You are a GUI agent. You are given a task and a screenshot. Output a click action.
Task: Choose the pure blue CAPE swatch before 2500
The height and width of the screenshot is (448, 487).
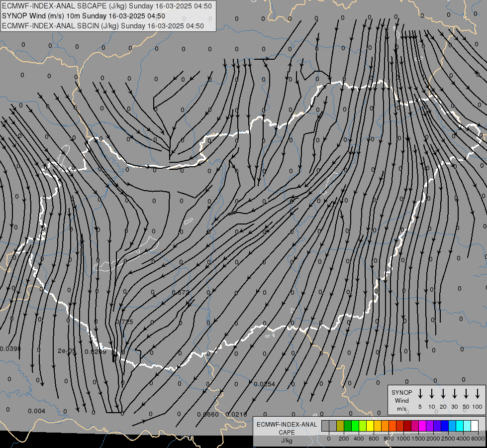445,426
